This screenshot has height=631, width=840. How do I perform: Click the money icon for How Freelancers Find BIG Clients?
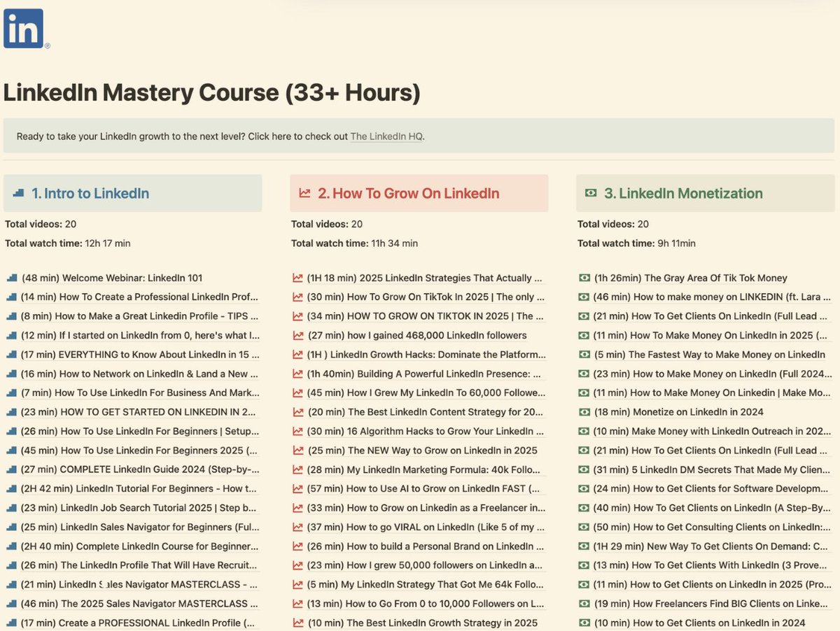(x=584, y=603)
